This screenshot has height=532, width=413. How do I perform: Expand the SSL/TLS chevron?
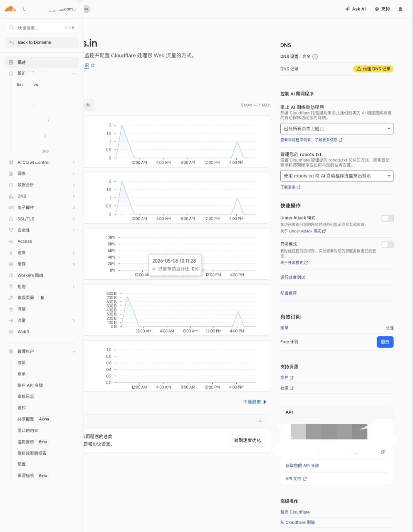point(74,219)
